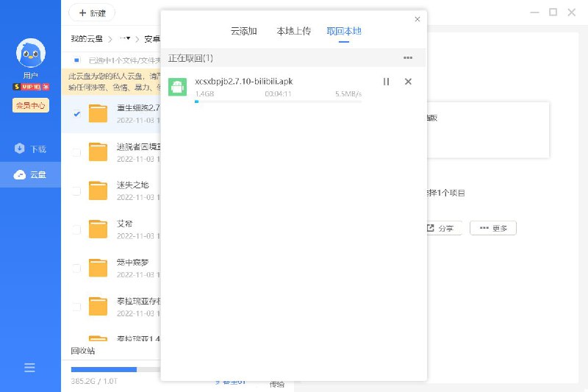Click the VIP level badge under username
The image size is (588, 392).
[x=31, y=87]
